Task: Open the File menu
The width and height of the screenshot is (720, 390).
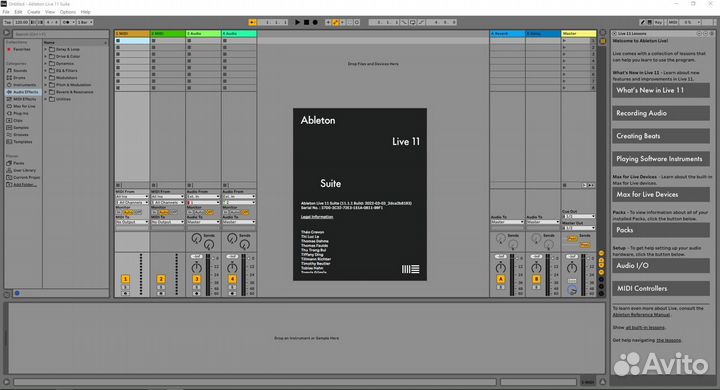Action: coord(6,12)
